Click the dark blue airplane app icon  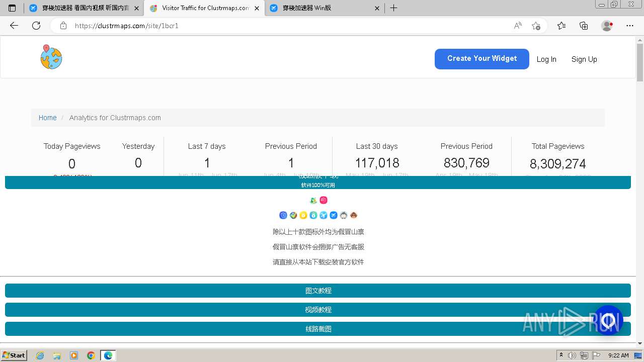[x=334, y=215]
